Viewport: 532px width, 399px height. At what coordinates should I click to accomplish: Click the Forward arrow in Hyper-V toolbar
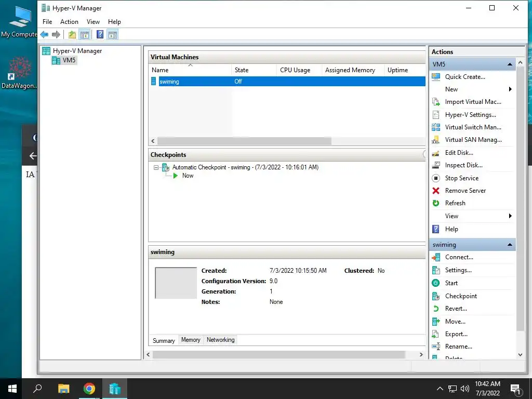coord(56,34)
